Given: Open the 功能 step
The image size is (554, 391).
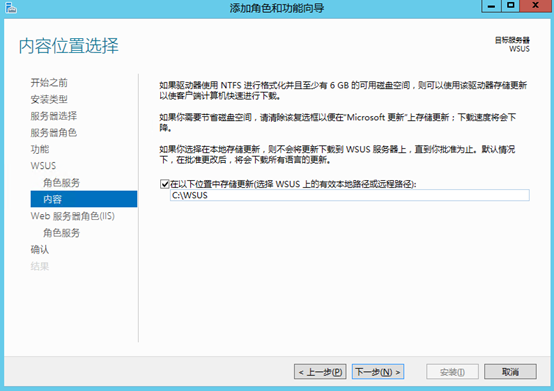Looking at the screenshot, I should click(x=40, y=149).
